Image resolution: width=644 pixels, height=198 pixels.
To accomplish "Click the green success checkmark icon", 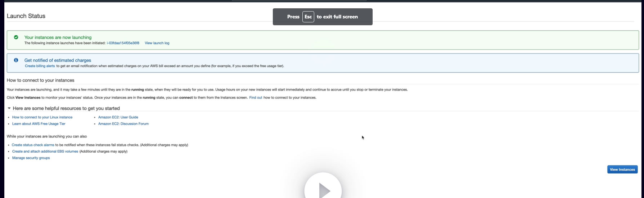I will point(16,37).
